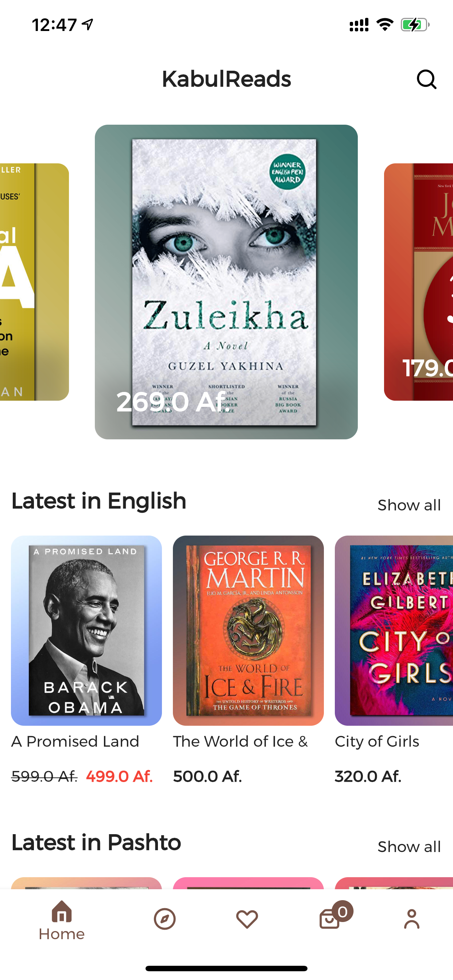
Task: Select the yellow book carousel card
Action: pos(34,282)
